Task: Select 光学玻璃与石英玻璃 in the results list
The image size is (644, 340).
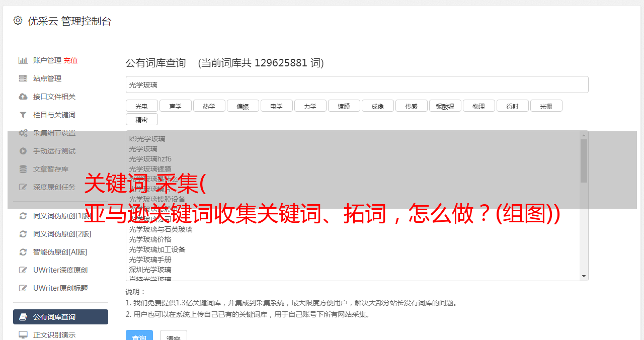Action: [x=160, y=229]
